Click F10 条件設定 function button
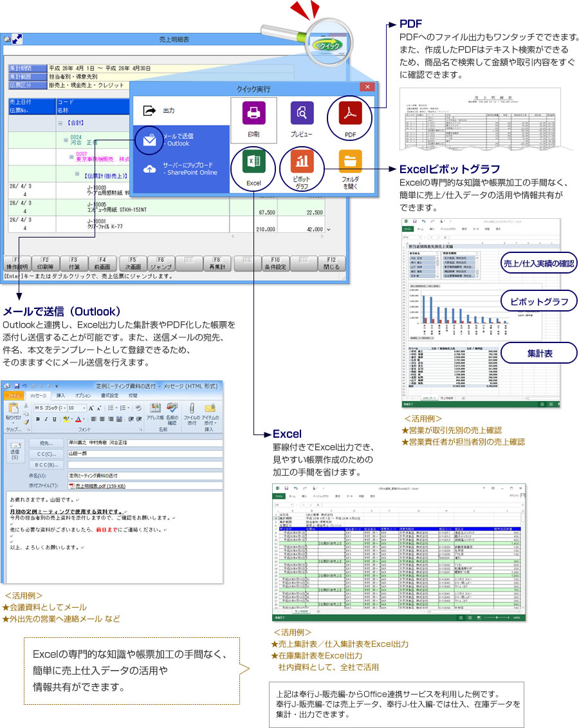Screen dimensions: 579x728 [x=275, y=263]
